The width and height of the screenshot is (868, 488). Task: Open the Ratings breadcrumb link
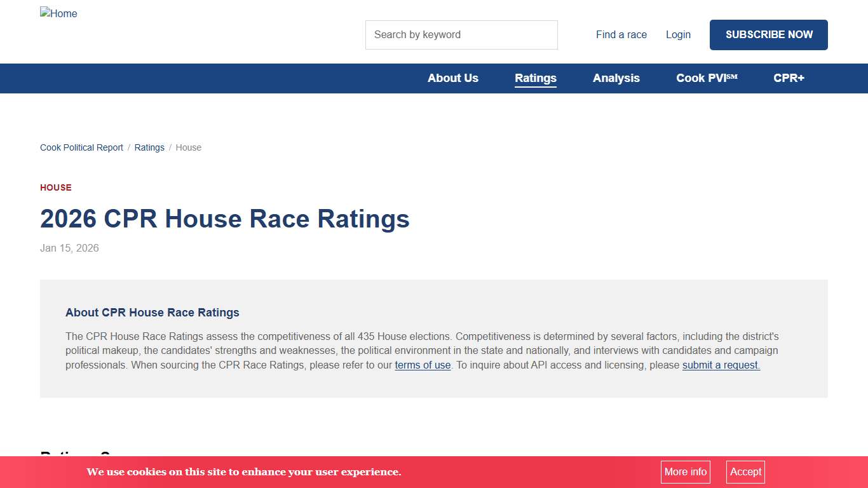click(x=149, y=147)
